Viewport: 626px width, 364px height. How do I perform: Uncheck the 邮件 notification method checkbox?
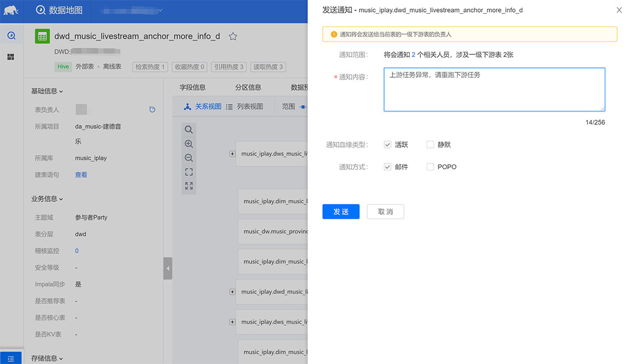[388, 166]
